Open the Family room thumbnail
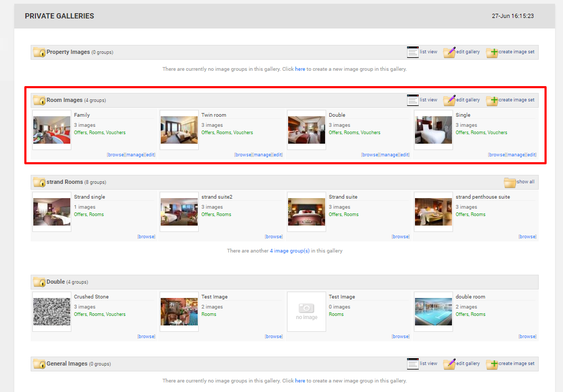 point(52,130)
